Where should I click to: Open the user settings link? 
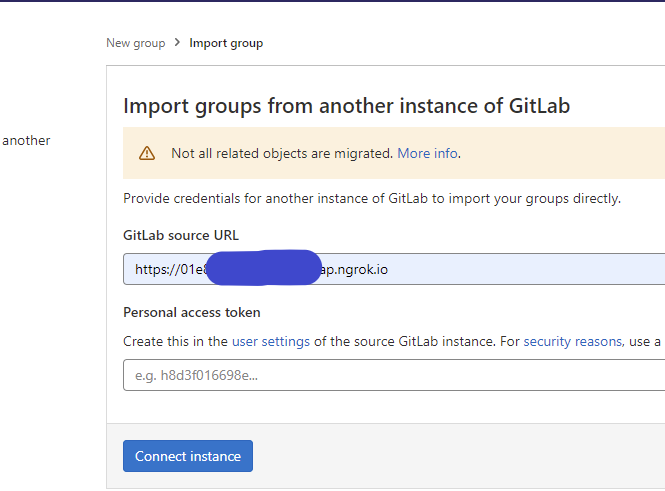(x=270, y=341)
